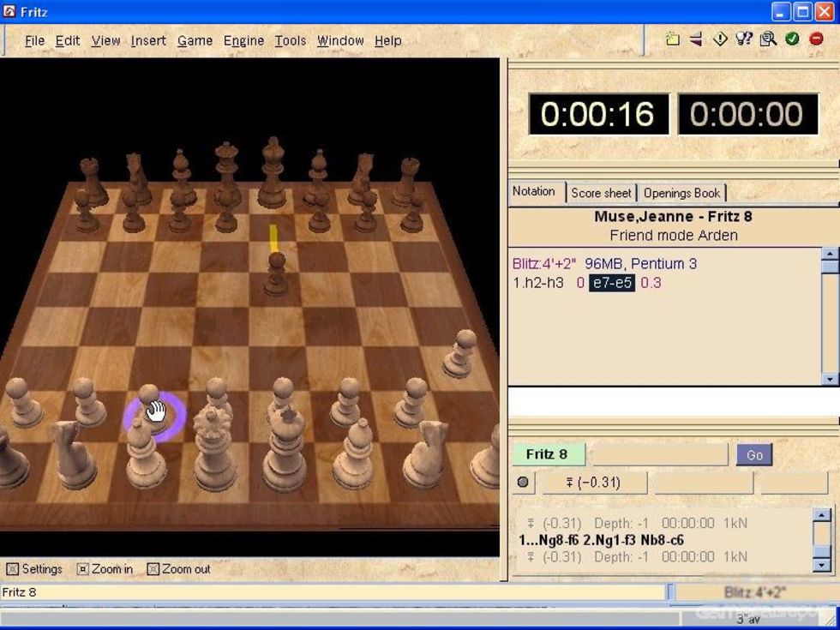The width and height of the screenshot is (840, 630).
Task: Open the Game menu
Action: click(195, 41)
